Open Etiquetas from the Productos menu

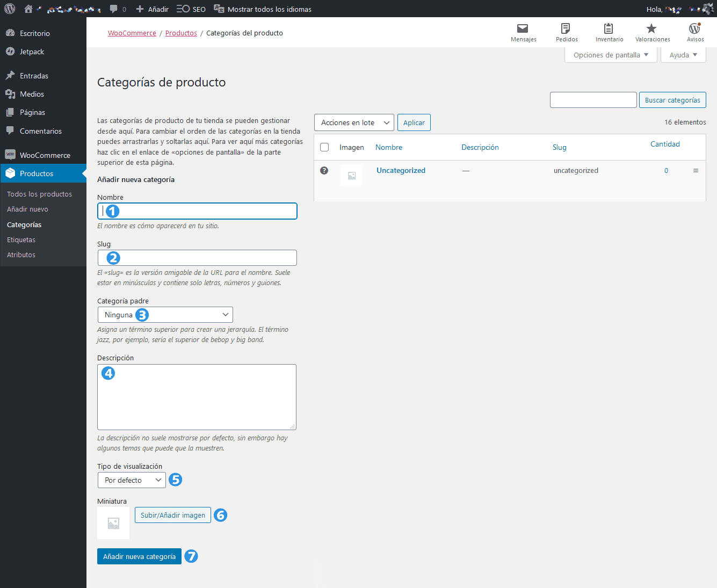[x=21, y=239]
